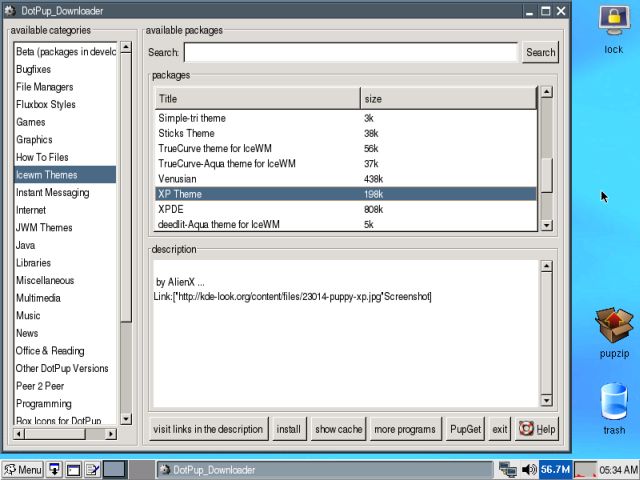This screenshot has height=480, width=640.
Task: Click the 56.7M memory indicator
Action: click(555, 469)
